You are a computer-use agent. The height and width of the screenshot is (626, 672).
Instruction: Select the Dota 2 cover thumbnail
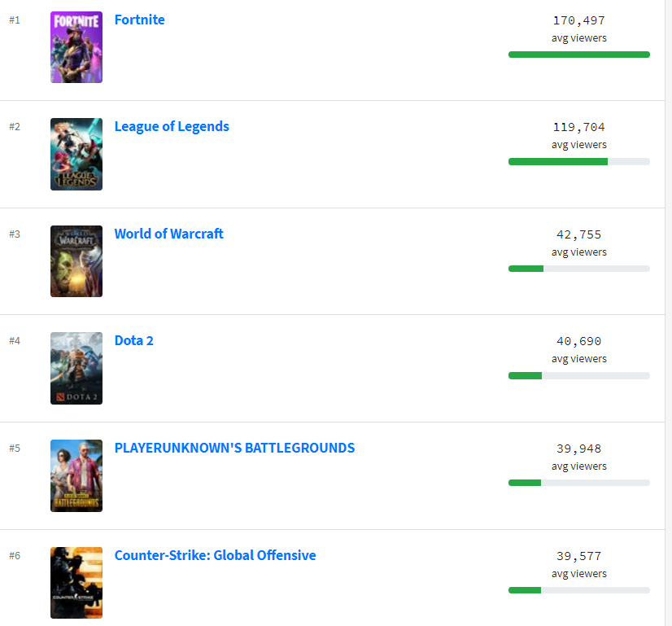point(76,368)
